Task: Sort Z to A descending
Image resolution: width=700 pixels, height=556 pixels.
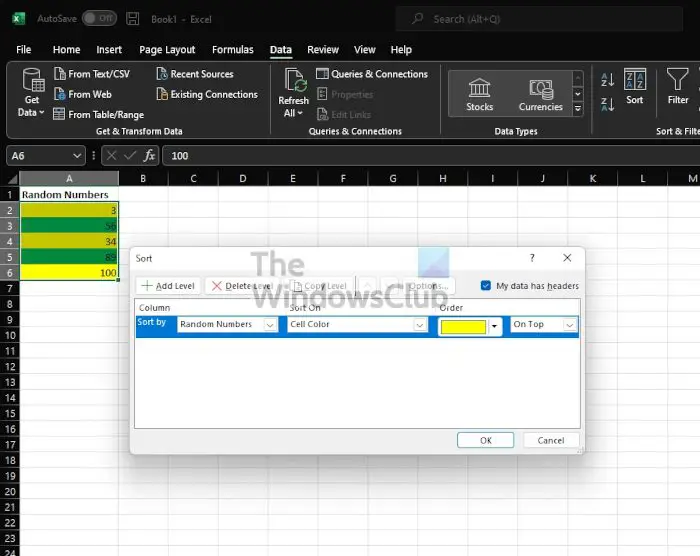Action: coord(608,105)
